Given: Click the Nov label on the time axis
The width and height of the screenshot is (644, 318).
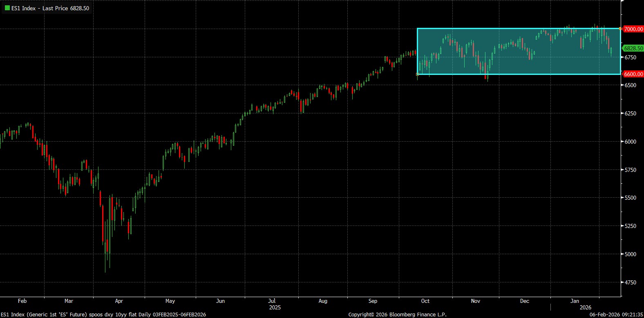Looking at the screenshot, I should [476, 301].
